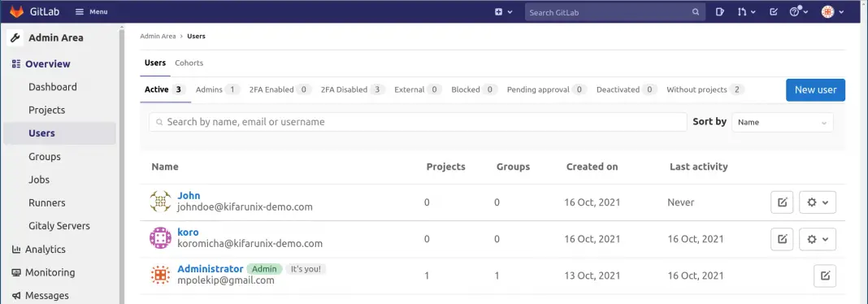Open gear settings dropdown for koro

[818, 239]
